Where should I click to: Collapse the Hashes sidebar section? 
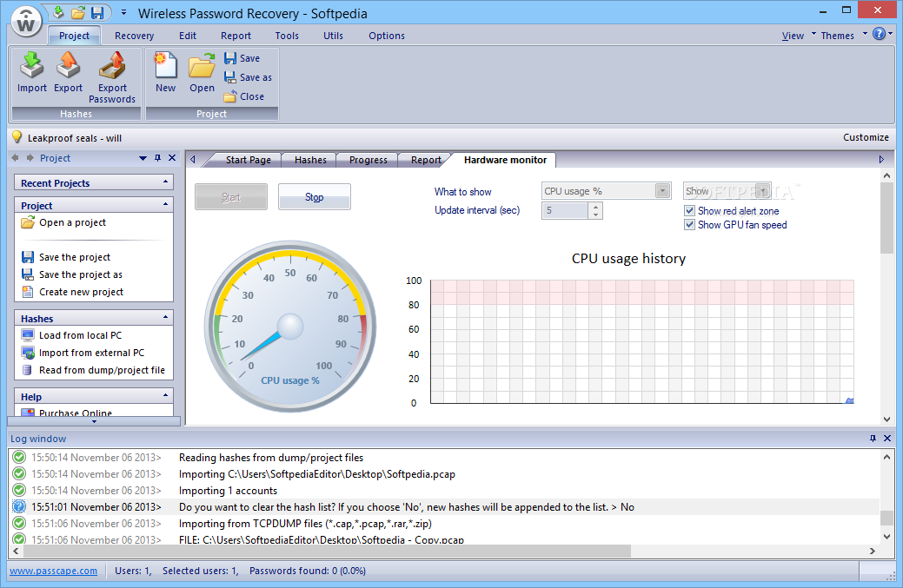(x=165, y=317)
